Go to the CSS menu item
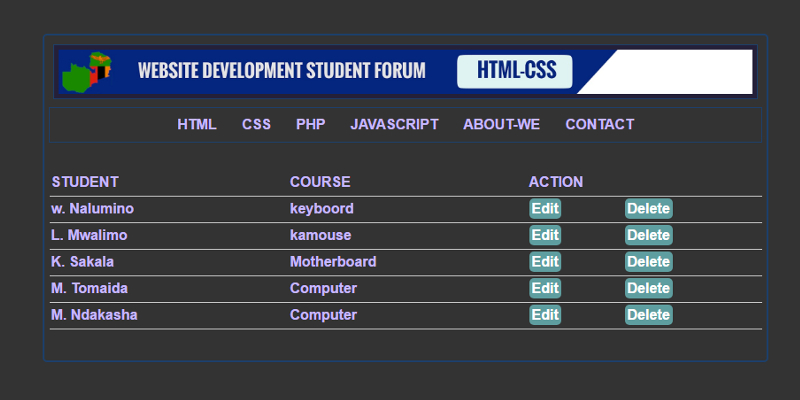This screenshot has width=800, height=400. click(256, 124)
